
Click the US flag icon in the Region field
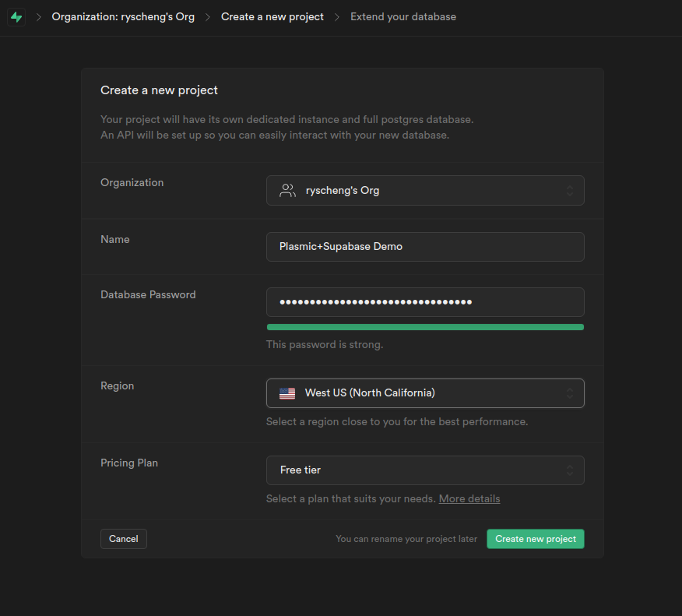tap(287, 393)
